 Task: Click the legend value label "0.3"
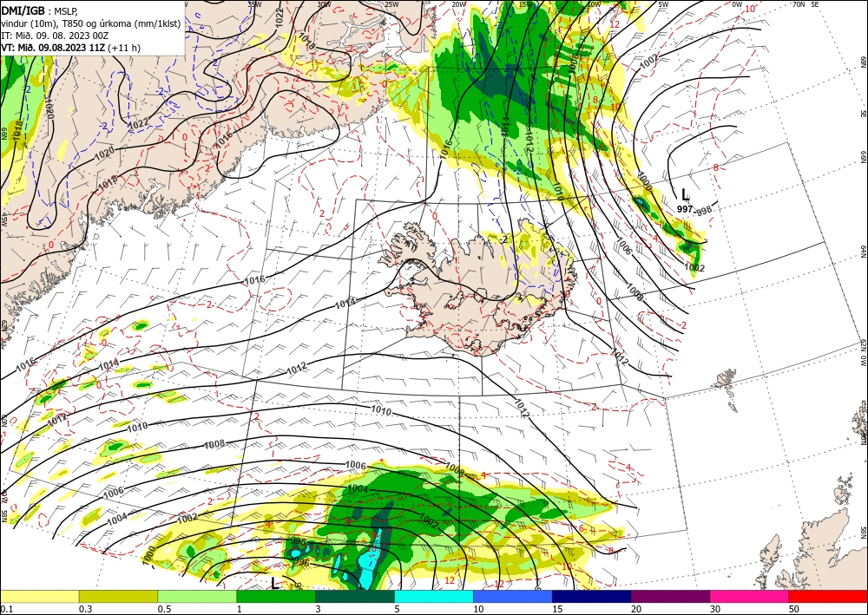(85, 609)
